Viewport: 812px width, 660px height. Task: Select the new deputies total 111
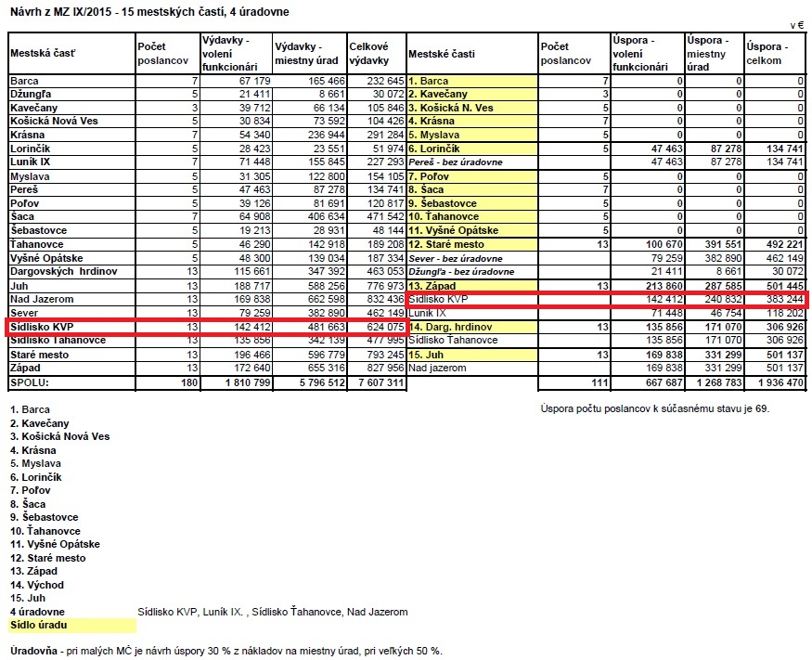coord(600,382)
